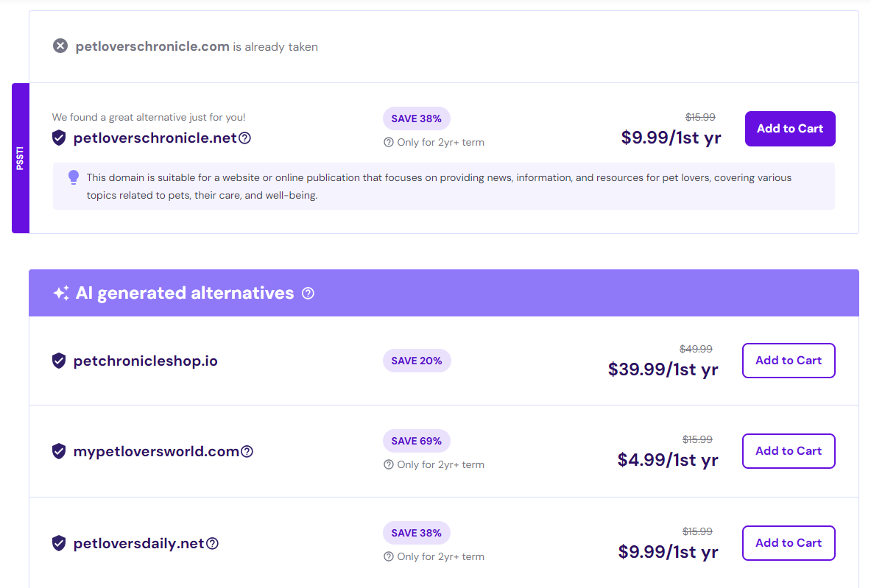The image size is (871, 588).
Task: Click the shield icon next to petchronicleshop.io
Action: pos(58,361)
